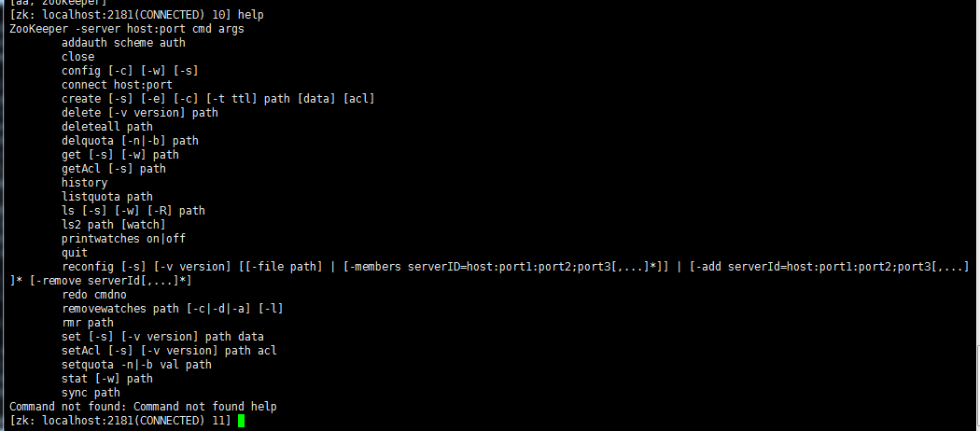Click the vertical scrollbar at right edge
This screenshot has width=980, height=431.
click(x=977, y=215)
